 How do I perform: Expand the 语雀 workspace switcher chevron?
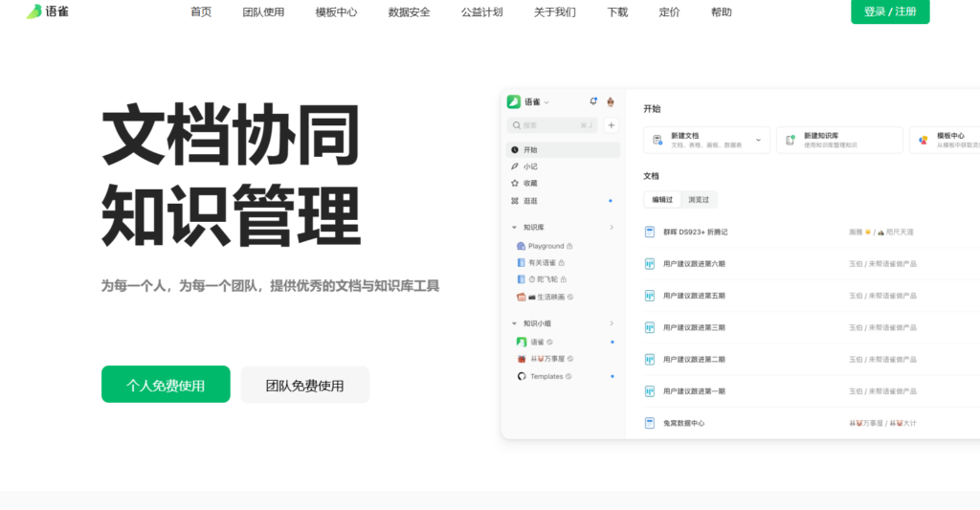[x=546, y=102]
